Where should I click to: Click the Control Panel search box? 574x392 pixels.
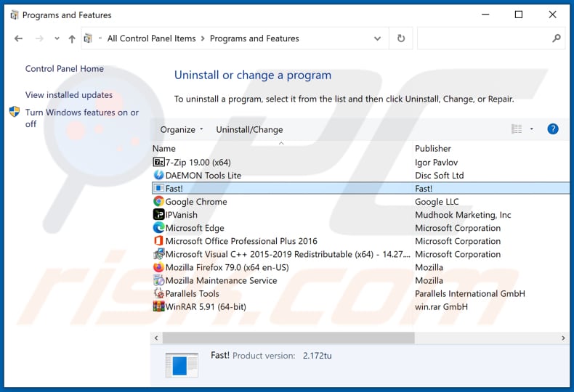pos(483,38)
